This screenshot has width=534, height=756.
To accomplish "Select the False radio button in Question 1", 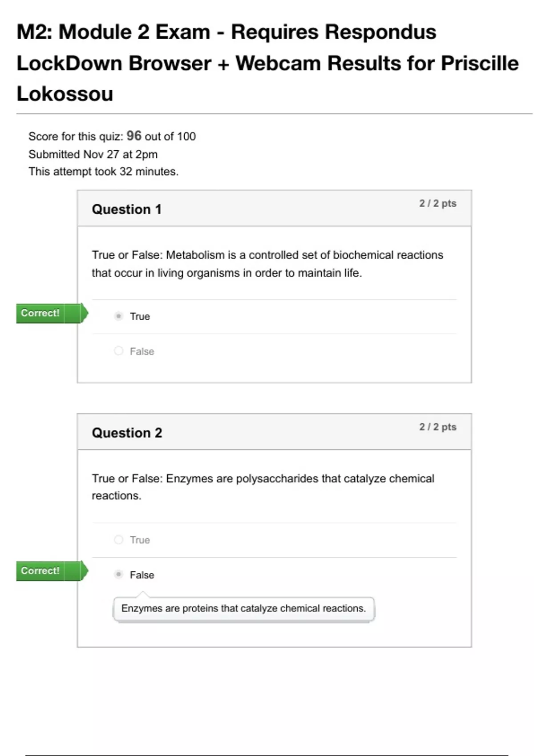I will coord(118,351).
